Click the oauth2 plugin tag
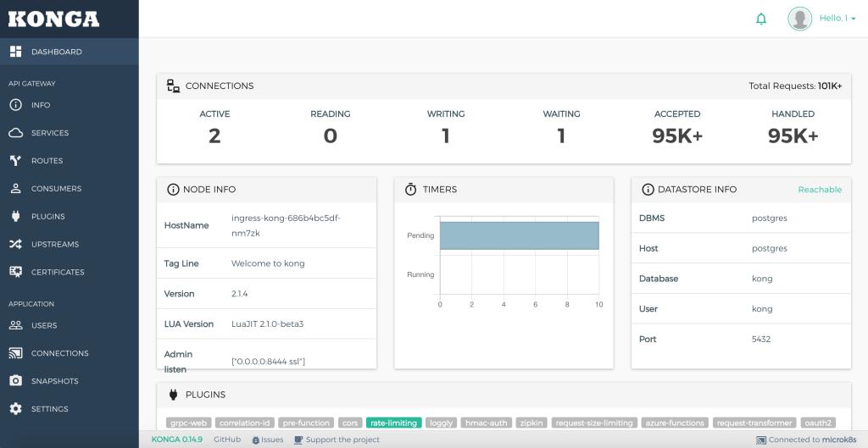868x448 pixels. (818, 423)
